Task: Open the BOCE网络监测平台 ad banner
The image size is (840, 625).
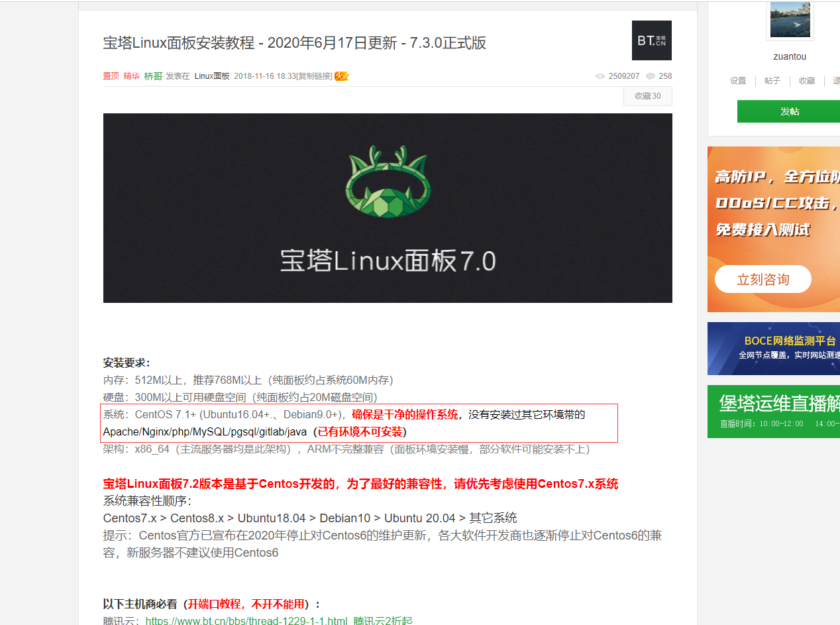Action: [x=774, y=349]
